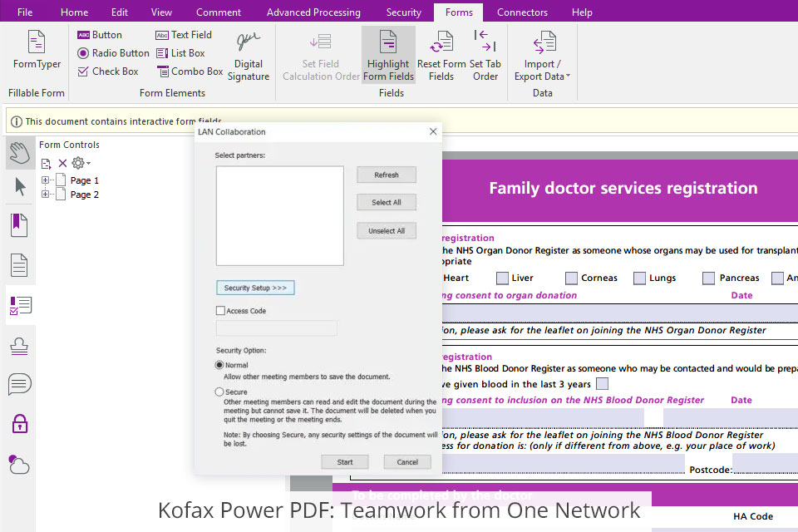Select Page 1 label in tree

coord(85,180)
